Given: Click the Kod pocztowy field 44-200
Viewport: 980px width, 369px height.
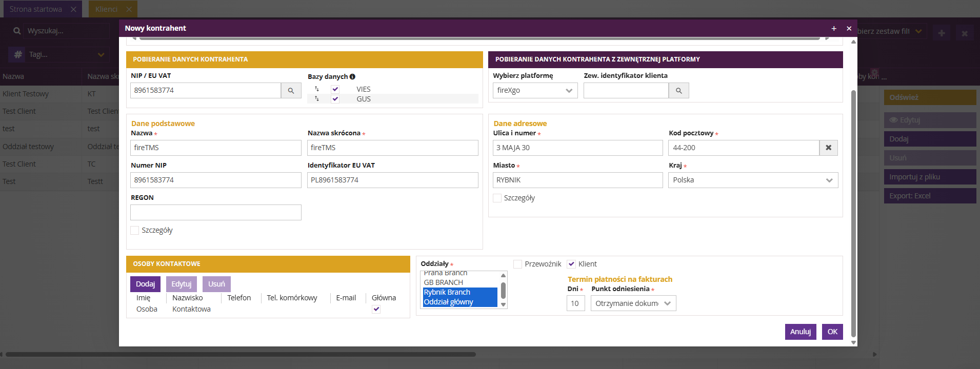Looking at the screenshot, I should click(x=744, y=148).
